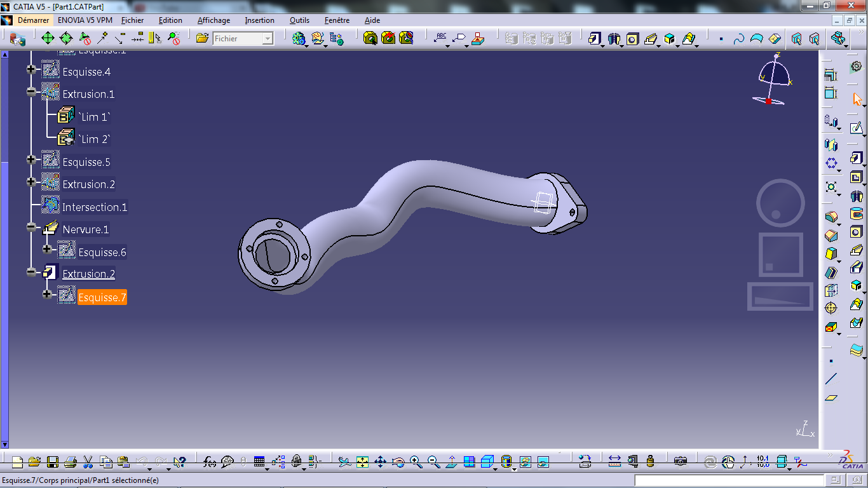
Task: Open the view mode icon's dropdown in bottom toolbar
Action: (x=514, y=470)
